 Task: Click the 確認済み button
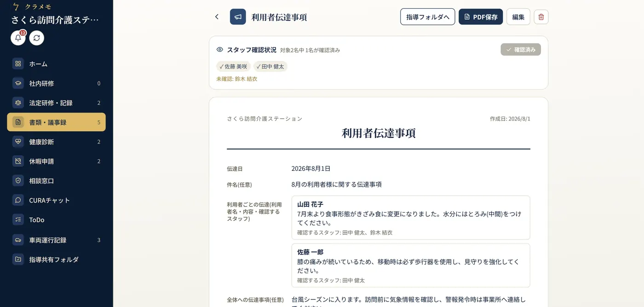click(x=521, y=50)
